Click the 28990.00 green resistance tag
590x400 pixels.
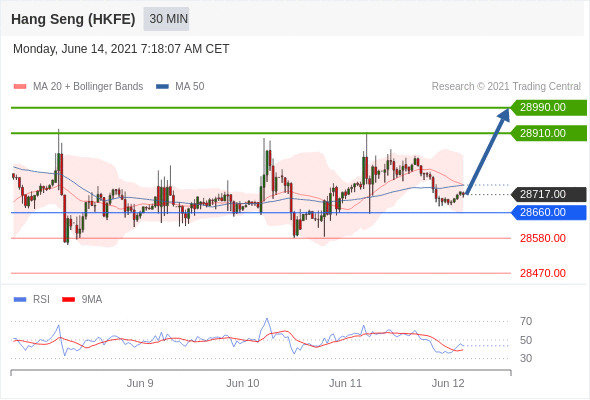549,108
